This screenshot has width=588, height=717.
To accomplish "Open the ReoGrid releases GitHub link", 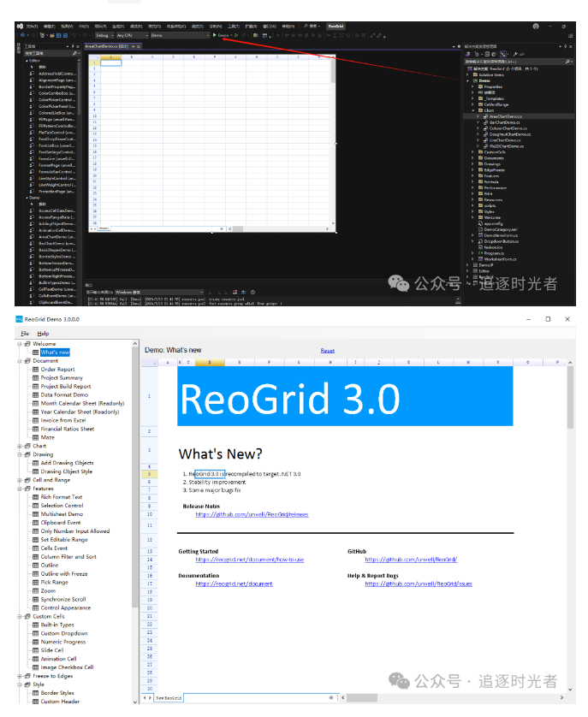I will click(252, 515).
